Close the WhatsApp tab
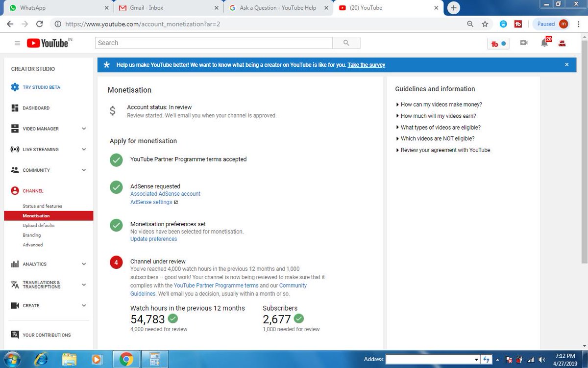The image size is (588, 368). pyautogui.click(x=107, y=8)
